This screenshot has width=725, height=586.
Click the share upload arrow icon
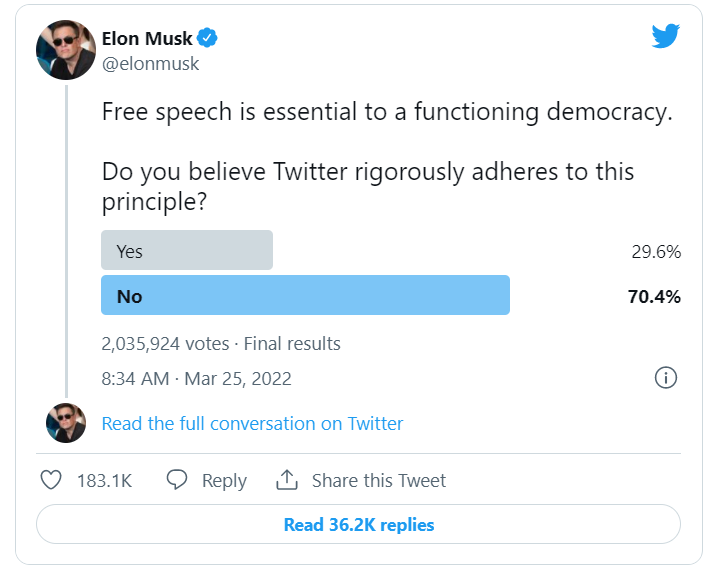(x=287, y=480)
